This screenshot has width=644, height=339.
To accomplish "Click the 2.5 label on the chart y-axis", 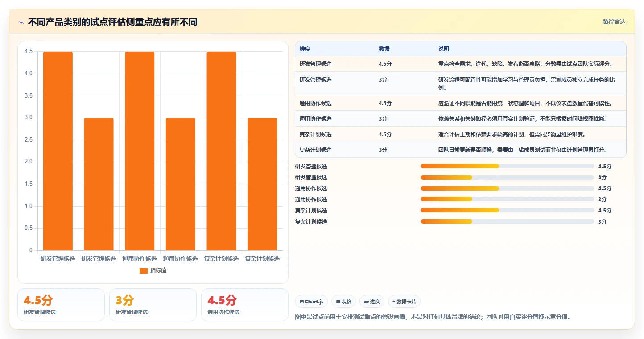I will pos(29,140).
